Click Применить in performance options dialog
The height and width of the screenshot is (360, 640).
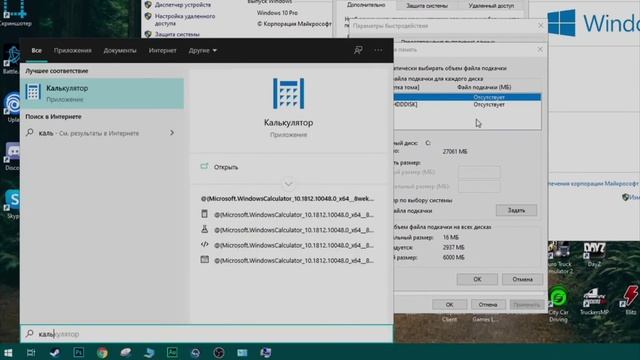click(x=527, y=304)
